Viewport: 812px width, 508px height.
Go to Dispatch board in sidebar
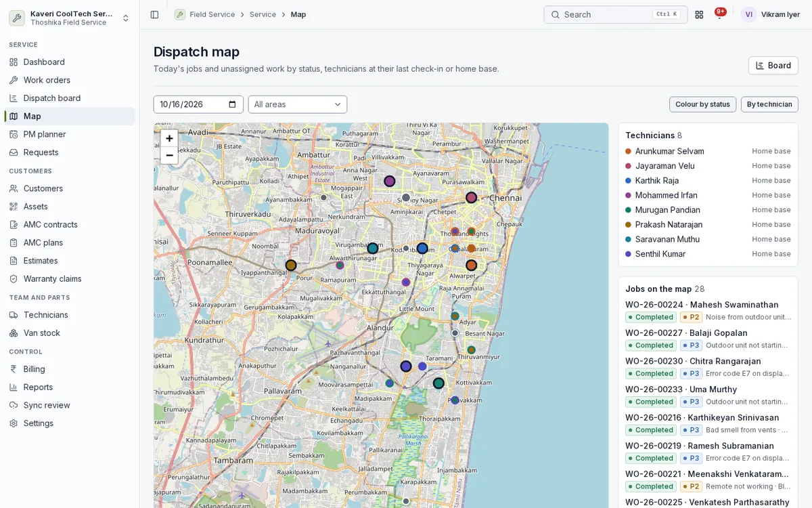pyautogui.click(x=70, y=98)
